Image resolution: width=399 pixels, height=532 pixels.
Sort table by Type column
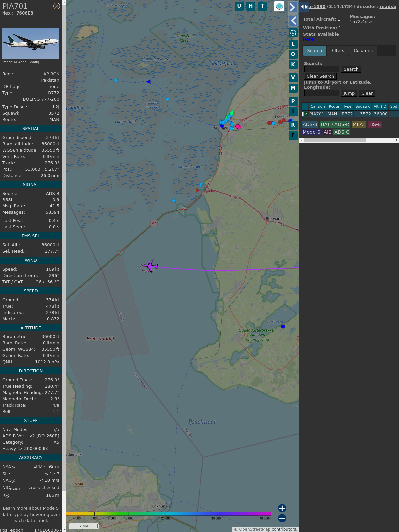click(347, 106)
